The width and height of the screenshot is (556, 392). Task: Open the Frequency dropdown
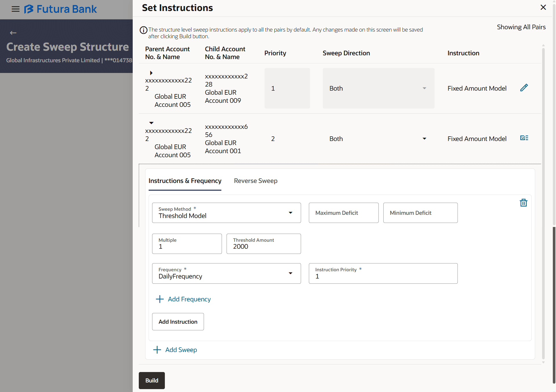click(290, 273)
